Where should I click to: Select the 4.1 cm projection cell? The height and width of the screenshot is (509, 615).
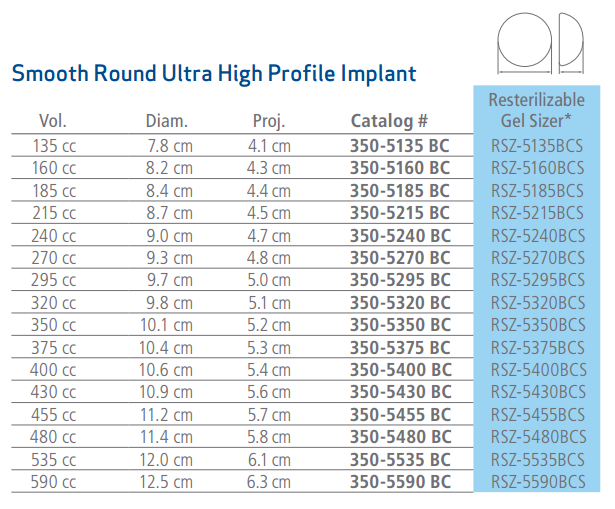(269, 146)
